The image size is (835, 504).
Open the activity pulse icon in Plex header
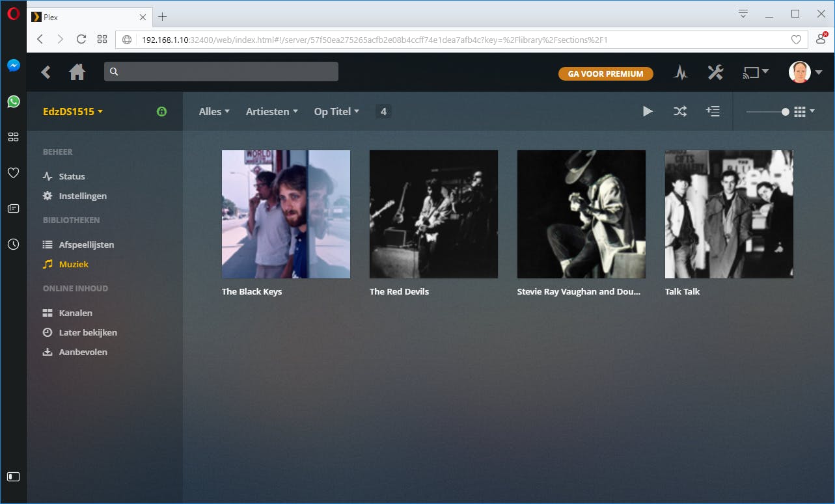(680, 73)
